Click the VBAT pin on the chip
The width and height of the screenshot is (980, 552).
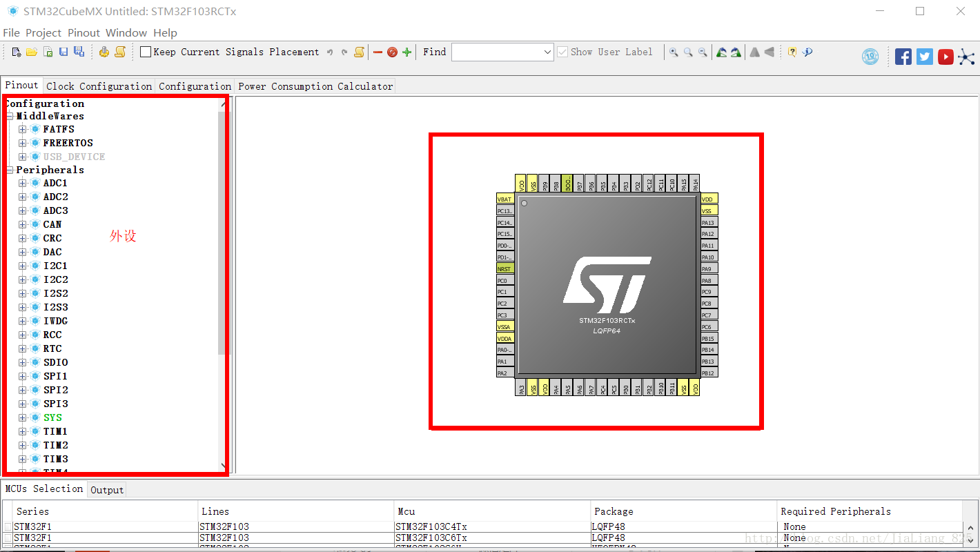pos(505,199)
